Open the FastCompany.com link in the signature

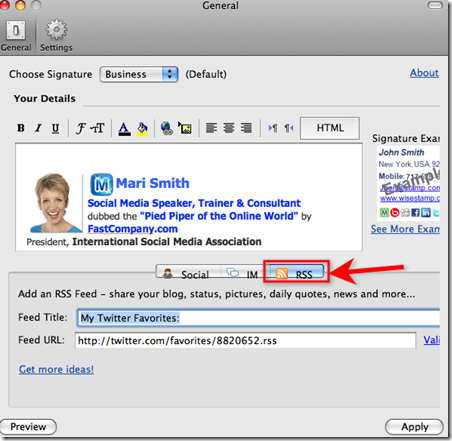coord(132,229)
